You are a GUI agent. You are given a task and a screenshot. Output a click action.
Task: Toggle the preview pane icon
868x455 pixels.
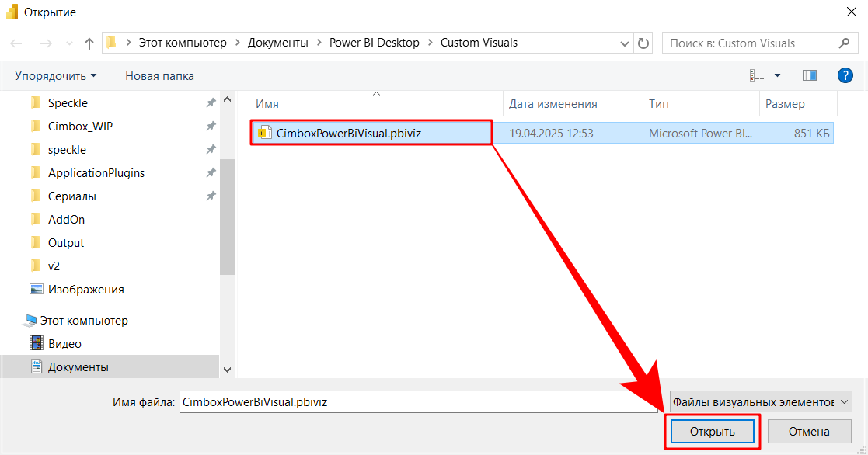(x=809, y=75)
